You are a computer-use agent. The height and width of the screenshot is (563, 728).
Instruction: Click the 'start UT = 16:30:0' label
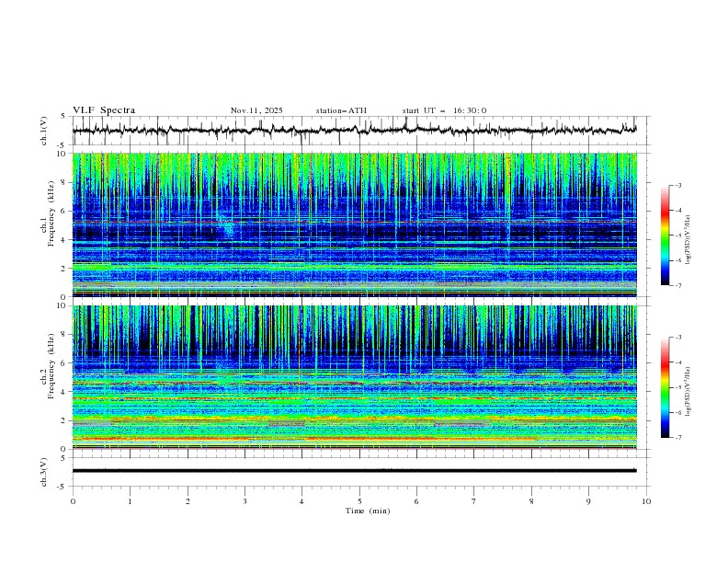[x=444, y=110]
